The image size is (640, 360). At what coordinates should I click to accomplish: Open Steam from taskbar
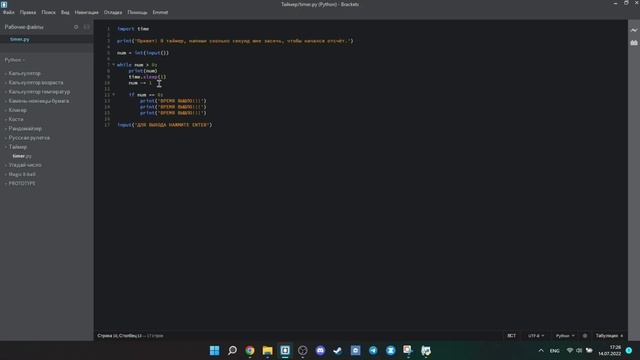[338, 351]
